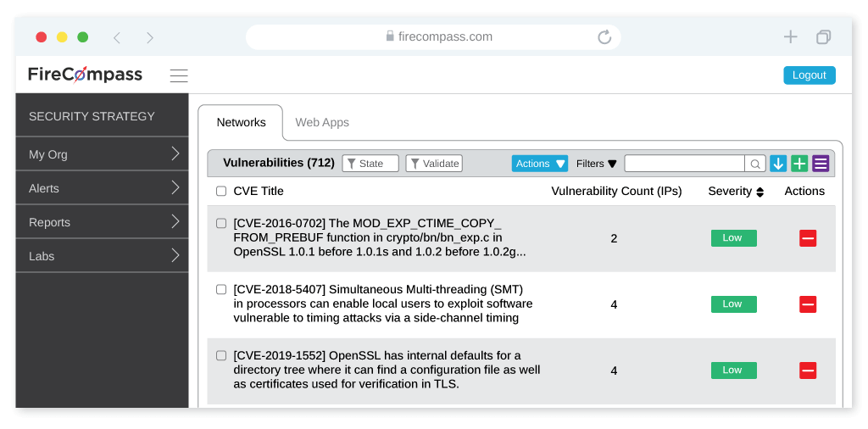Sort by Severity using the sort arrows
Viewport: 868px width, 429px height.
pyautogui.click(x=760, y=192)
